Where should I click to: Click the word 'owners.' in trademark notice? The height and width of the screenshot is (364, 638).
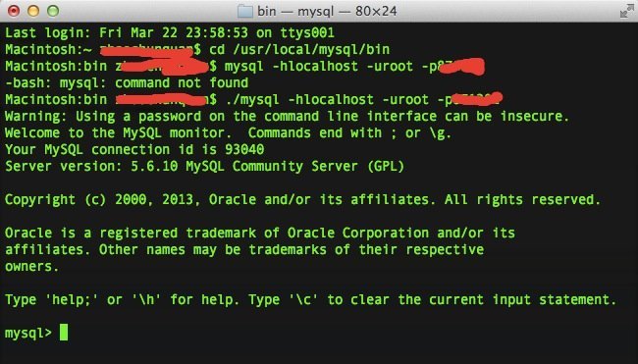(32, 267)
